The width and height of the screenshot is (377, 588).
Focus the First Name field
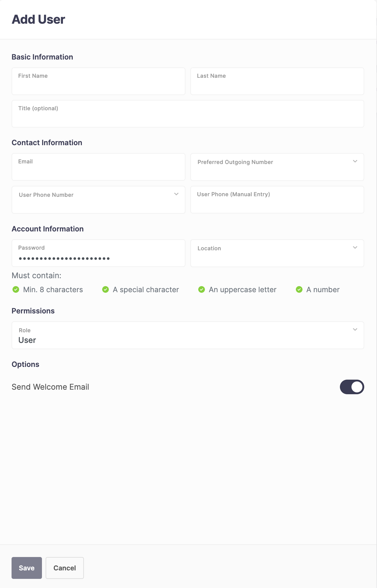pyautogui.click(x=99, y=81)
